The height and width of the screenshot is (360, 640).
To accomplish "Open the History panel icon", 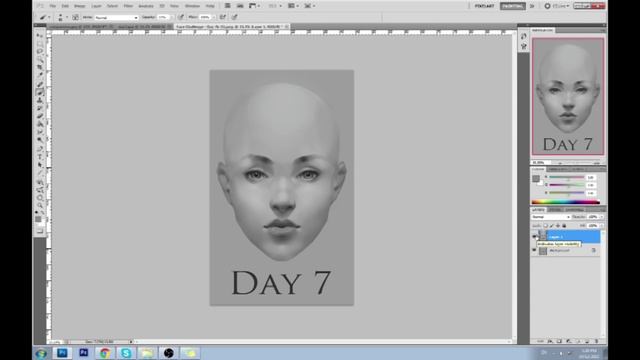I will coord(524,36).
